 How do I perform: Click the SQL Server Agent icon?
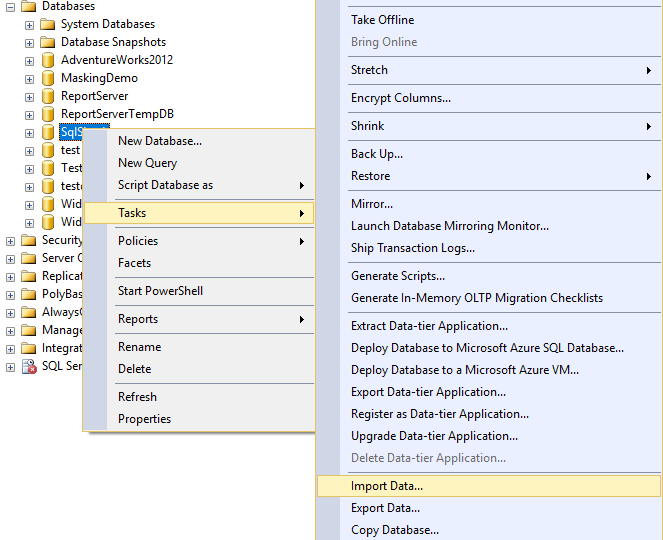pos(28,366)
